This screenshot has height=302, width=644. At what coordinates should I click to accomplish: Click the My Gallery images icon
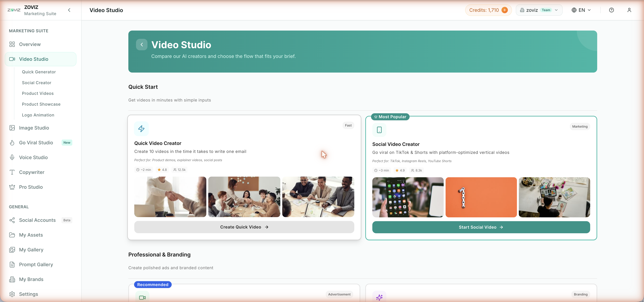12,249
